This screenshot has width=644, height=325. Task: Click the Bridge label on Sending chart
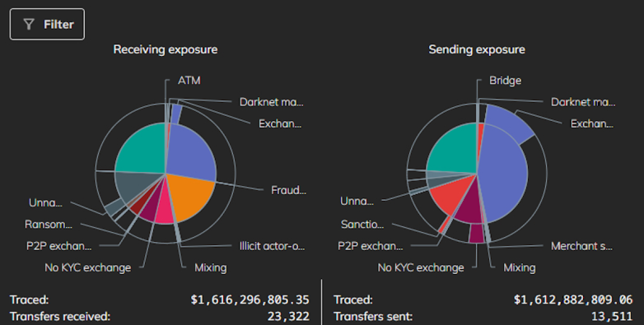[505, 81]
